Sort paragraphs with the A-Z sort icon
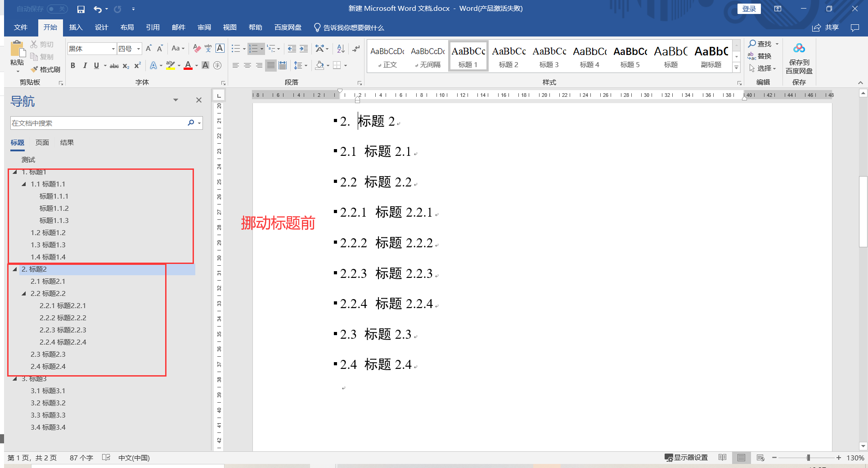This screenshot has width=868, height=468. [x=341, y=49]
